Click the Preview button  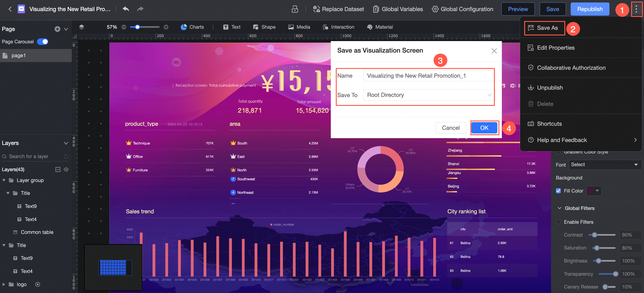coord(518,9)
